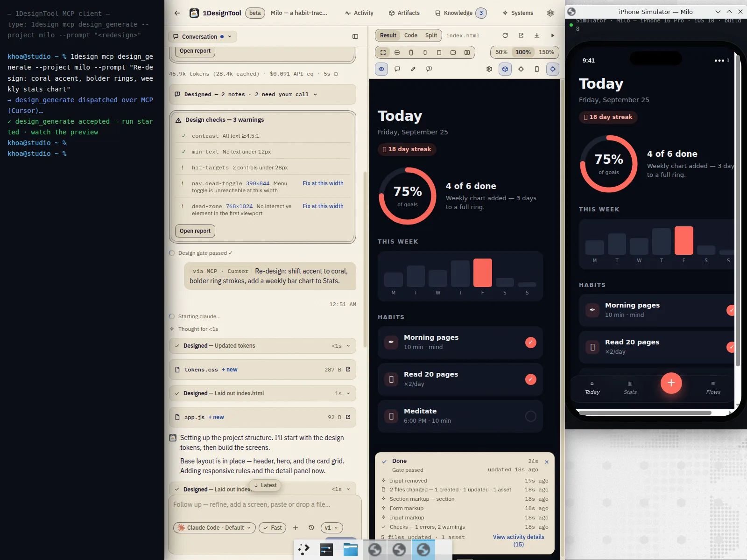This screenshot has height=560, width=747.
Task: Open the Artifacts tab
Action: coord(404,13)
